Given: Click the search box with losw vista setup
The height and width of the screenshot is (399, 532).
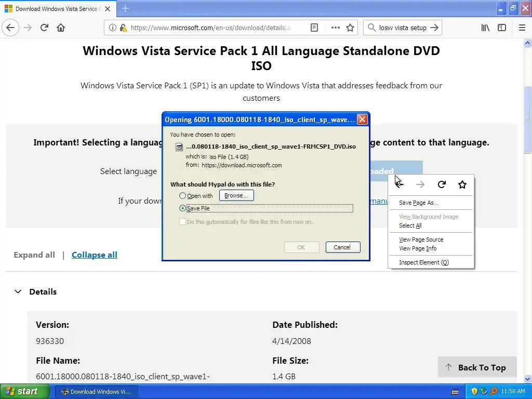Looking at the screenshot, I should tap(403, 28).
